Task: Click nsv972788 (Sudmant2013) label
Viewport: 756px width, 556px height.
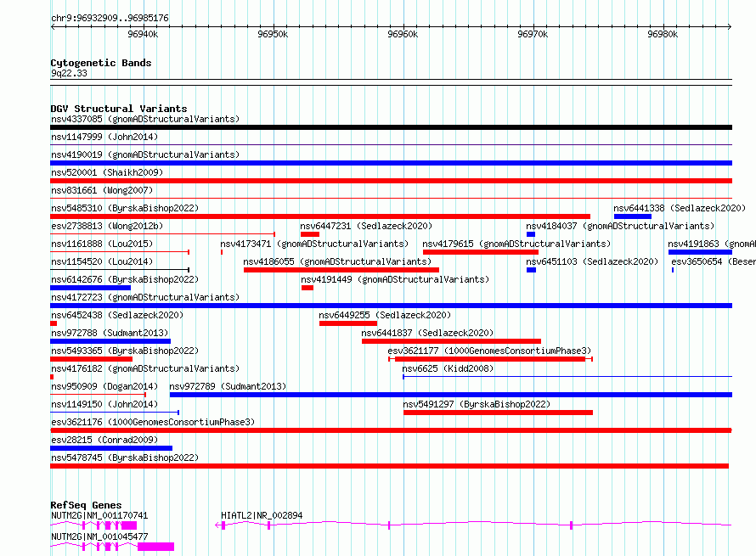Action: [x=110, y=333]
